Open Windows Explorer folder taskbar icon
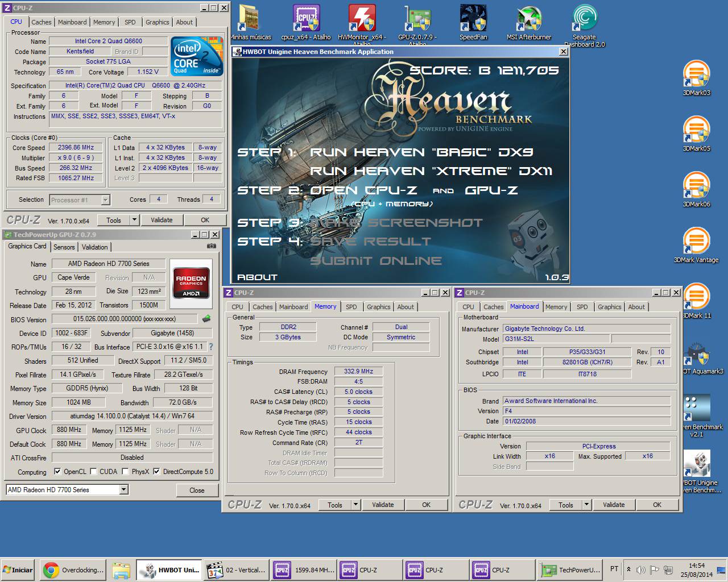728x582 pixels. [121, 570]
